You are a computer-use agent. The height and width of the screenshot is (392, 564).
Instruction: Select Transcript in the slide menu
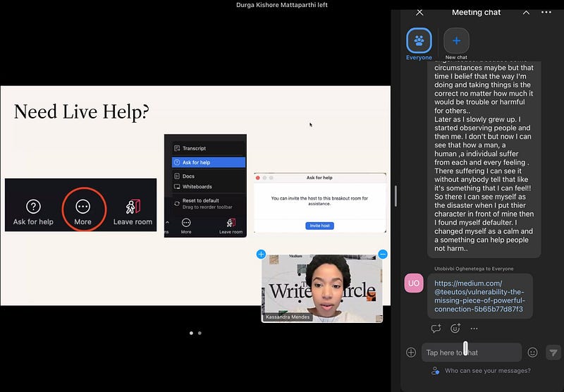pos(208,148)
